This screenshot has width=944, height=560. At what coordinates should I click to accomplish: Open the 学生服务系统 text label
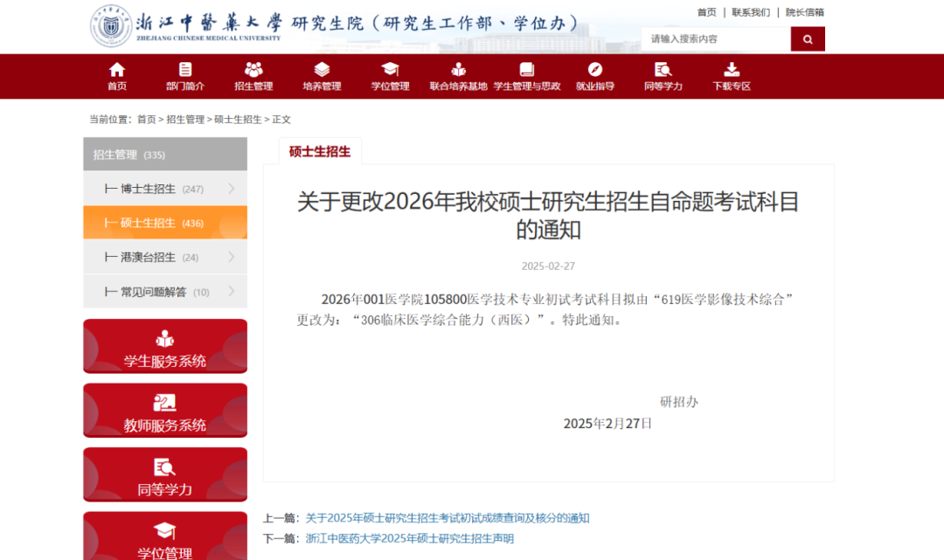tap(165, 361)
